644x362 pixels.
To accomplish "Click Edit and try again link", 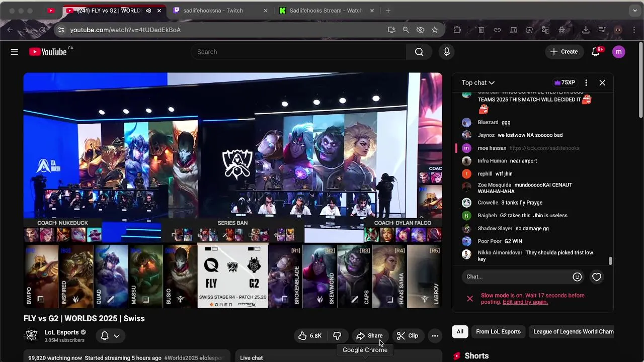I will tap(525, 302).
